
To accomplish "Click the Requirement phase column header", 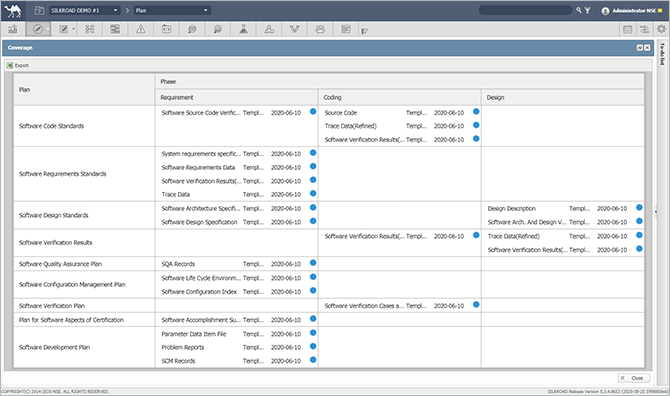I will pyautogui.click(x=236, y=97).
